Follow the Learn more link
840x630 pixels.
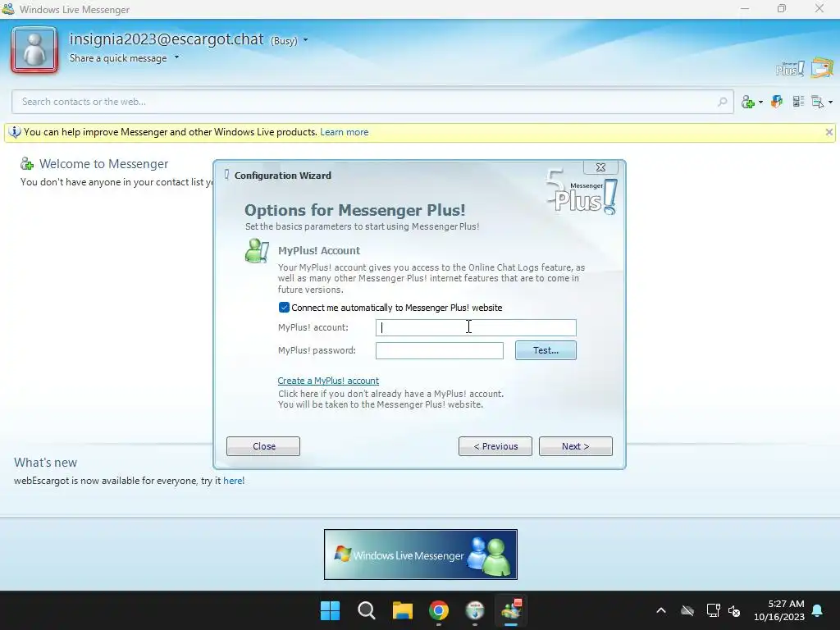coord(344,132)
